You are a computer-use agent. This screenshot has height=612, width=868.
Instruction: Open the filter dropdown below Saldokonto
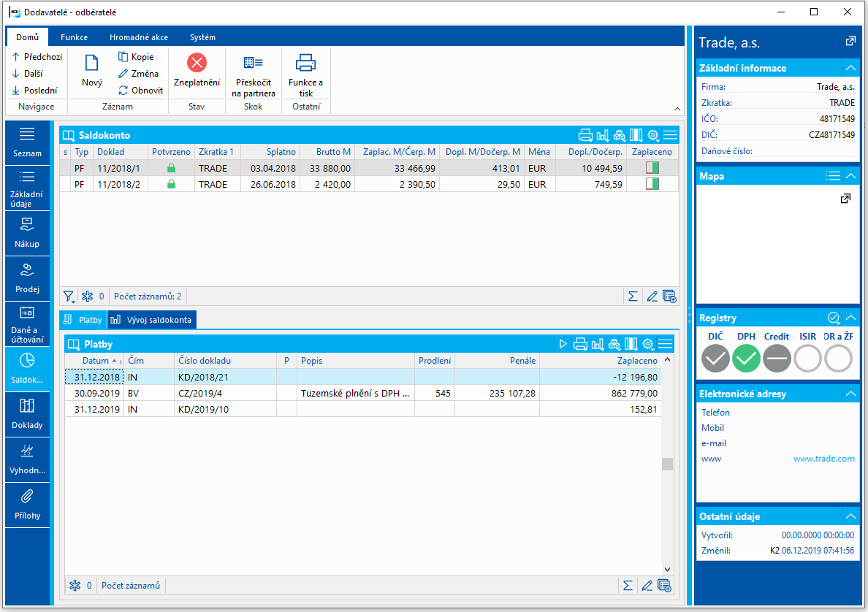point(69,297)
